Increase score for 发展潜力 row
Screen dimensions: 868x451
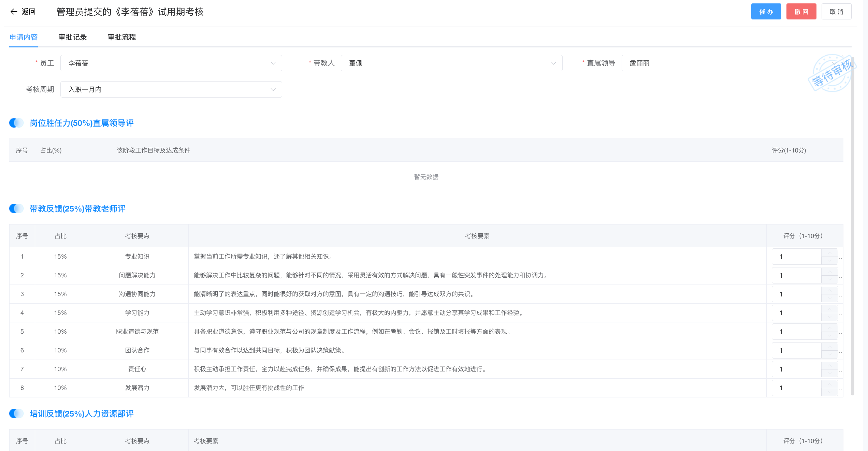pos(829,384)
